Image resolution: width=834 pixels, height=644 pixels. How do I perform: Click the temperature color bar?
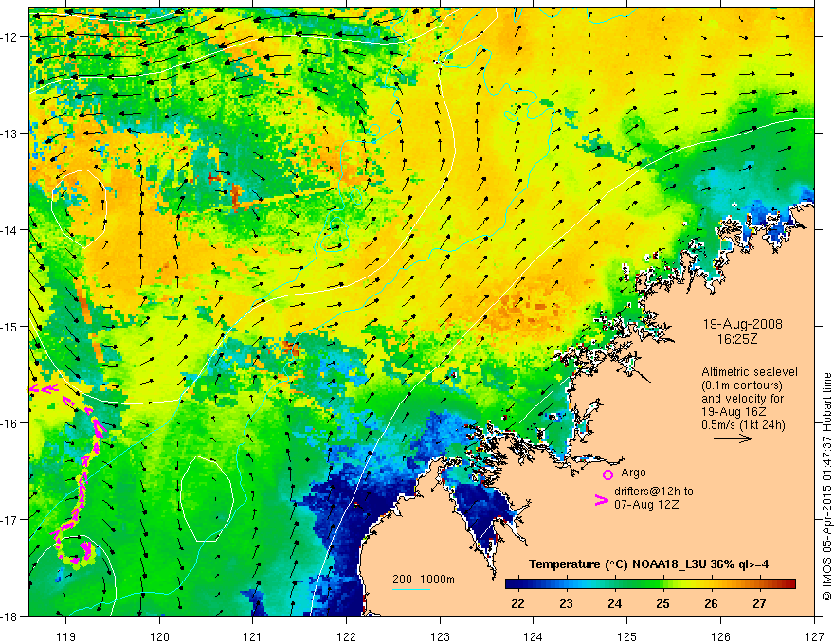point(650,584)
